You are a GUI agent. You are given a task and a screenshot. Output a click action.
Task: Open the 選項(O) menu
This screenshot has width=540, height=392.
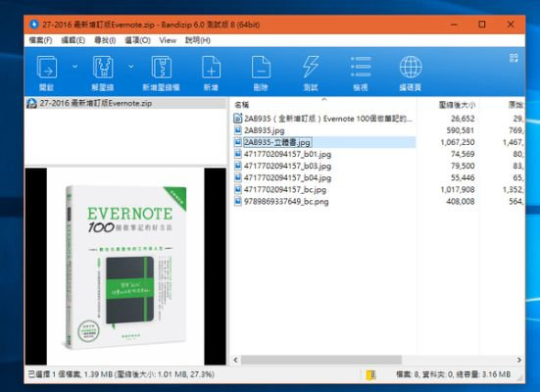point(137,40)
